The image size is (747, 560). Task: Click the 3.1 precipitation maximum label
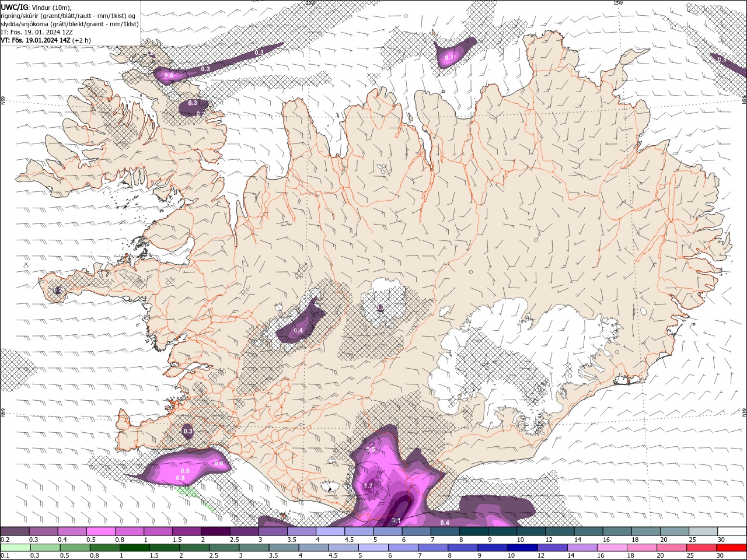click(x=396, y=520)
